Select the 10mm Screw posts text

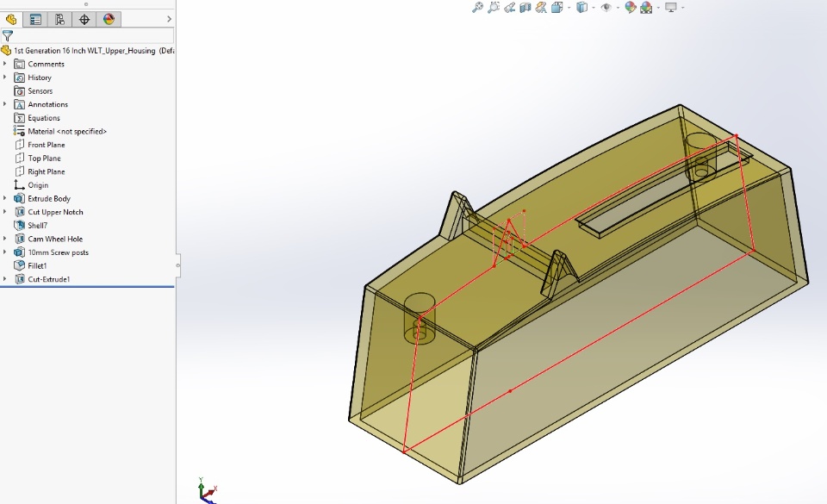pos(58,252)
